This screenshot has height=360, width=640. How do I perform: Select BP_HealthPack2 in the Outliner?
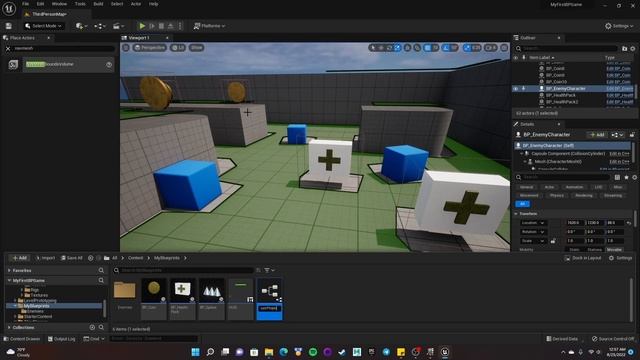562,102
